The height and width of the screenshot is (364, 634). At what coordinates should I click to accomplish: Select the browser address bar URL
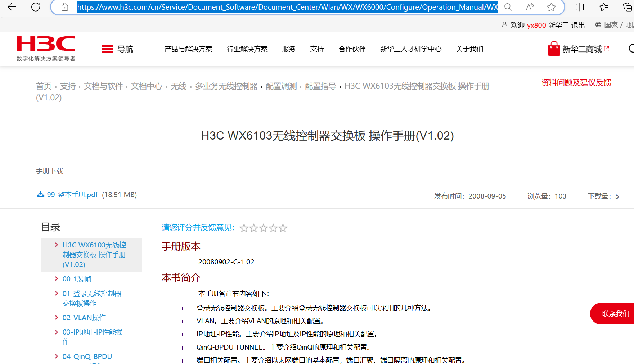pyautogui.click(x=287, y=7)
